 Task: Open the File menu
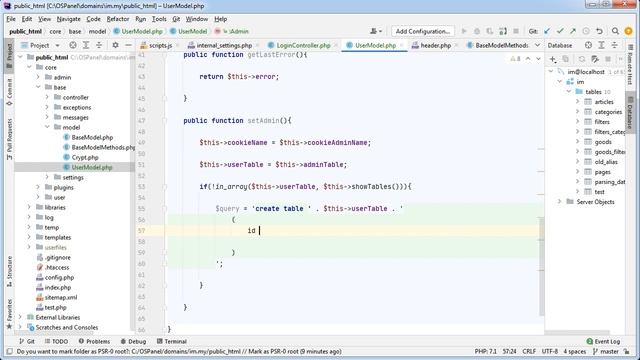point(11,19)
